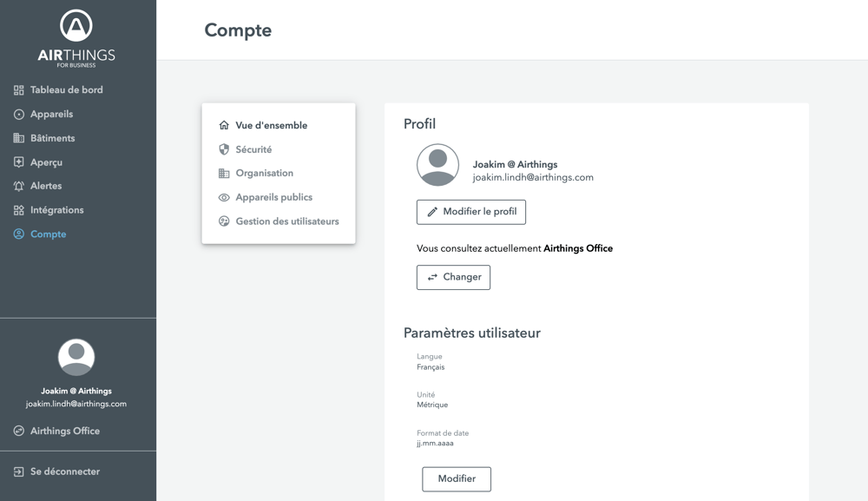The height and width of the screenshot is (501, 868).
Task: Click the sidebar user avatar picture
Action: pos(76,357)
